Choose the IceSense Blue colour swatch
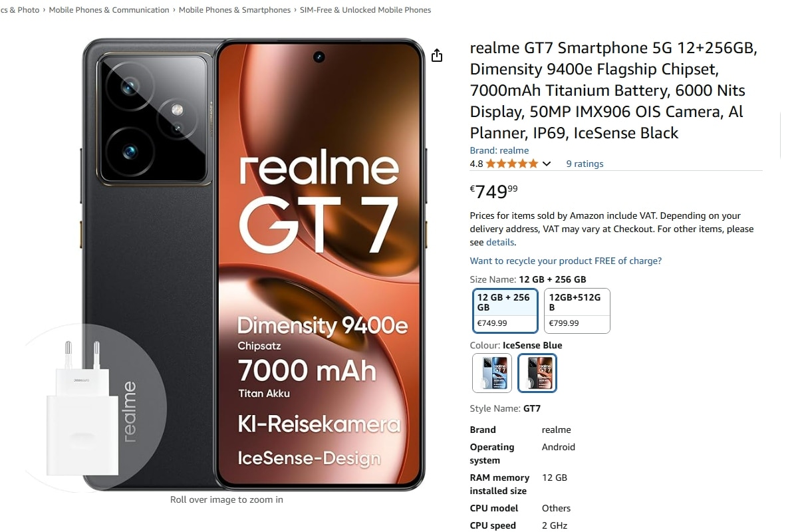 pos(492,373)
